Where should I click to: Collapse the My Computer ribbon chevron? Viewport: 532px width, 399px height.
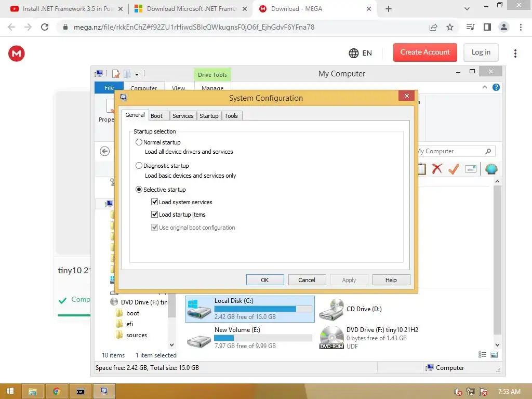(485, 87)
